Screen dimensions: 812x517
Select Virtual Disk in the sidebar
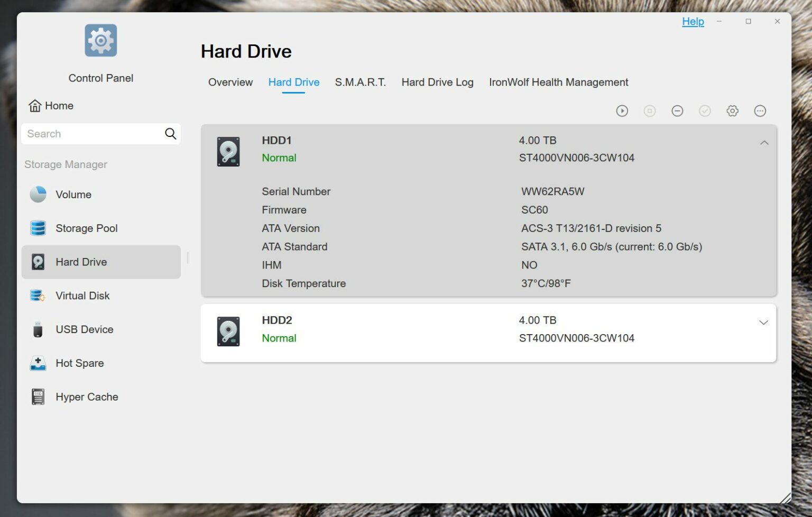pos(82,296)
